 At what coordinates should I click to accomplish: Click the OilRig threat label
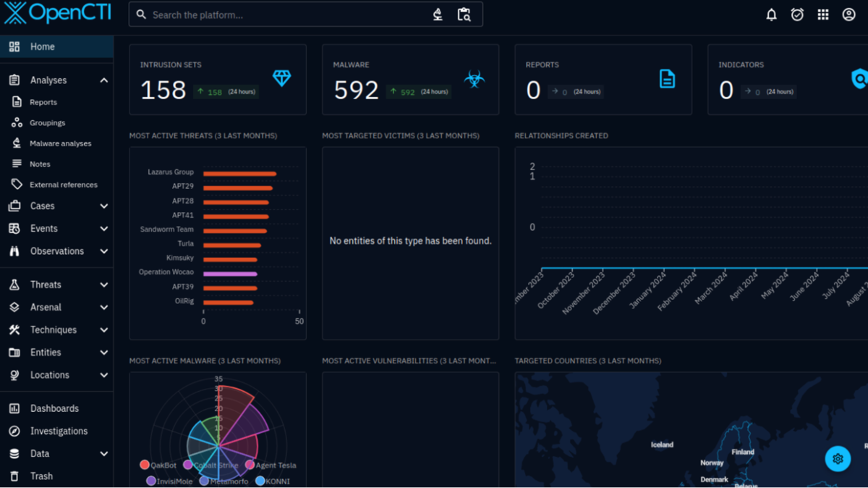click(184, 300)
